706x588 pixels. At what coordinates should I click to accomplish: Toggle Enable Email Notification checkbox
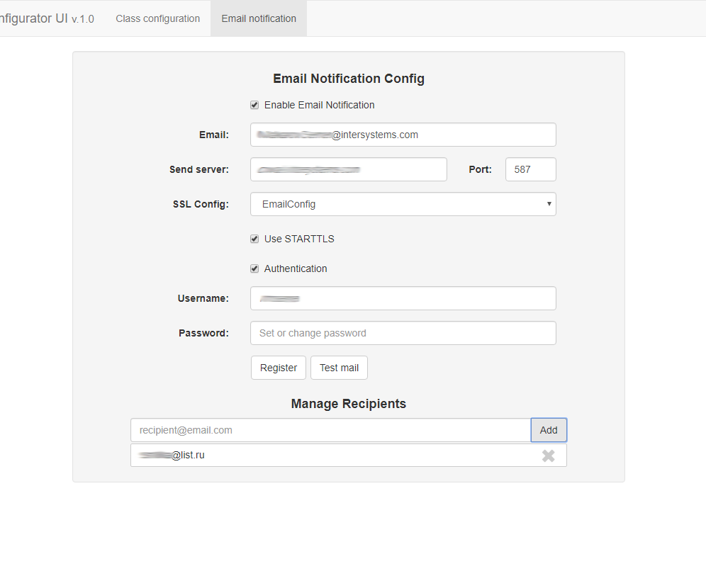254,105
